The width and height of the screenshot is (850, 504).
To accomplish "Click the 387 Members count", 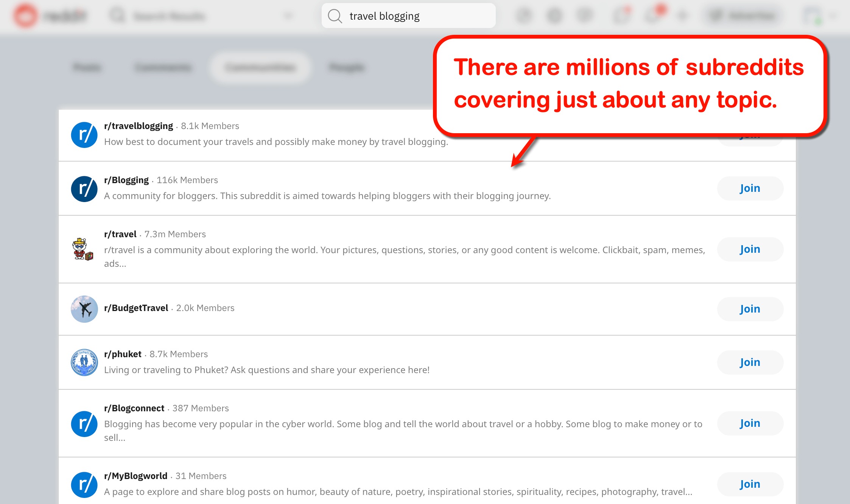I will [201, 408].
